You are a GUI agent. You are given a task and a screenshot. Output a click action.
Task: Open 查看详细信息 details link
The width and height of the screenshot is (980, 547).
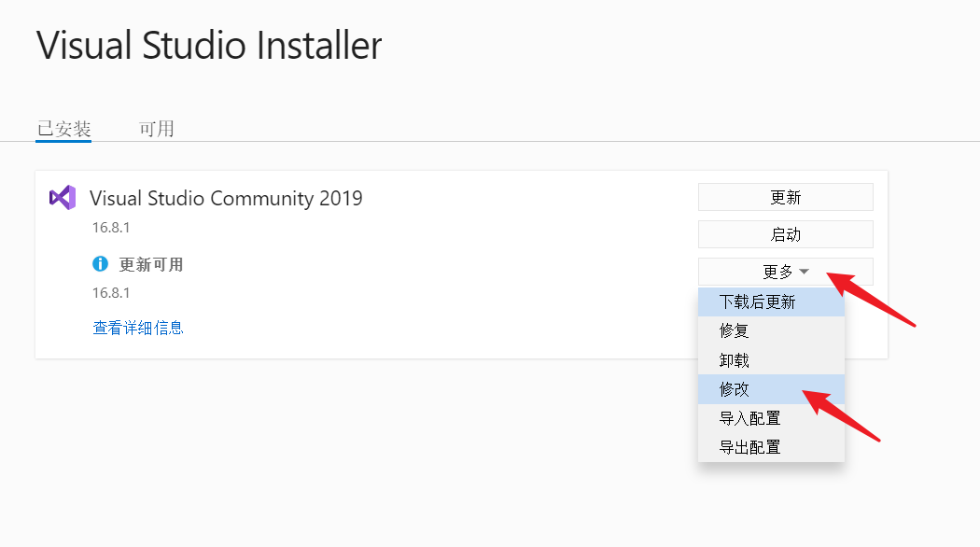click(137, 328)
